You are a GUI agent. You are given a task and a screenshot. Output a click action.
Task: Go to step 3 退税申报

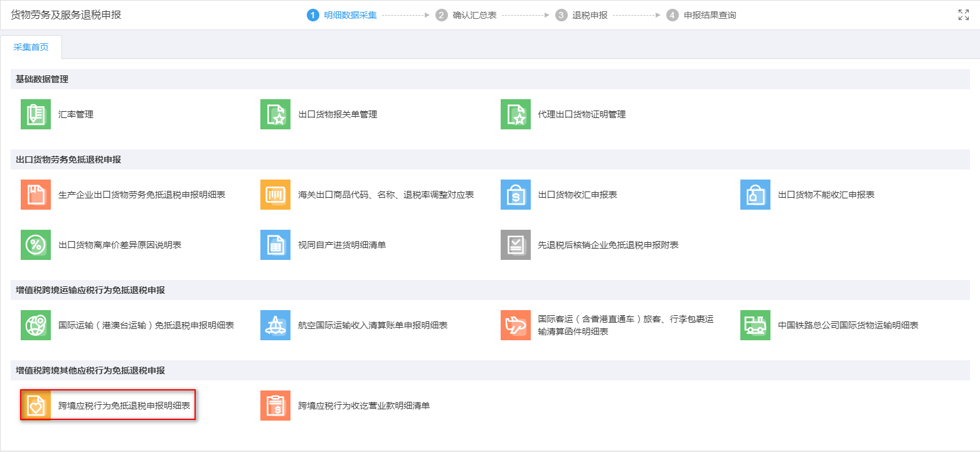[582, 15]
